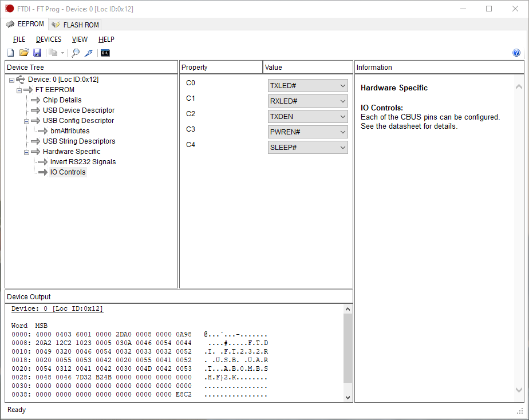The image size is (529, 420).
Task: Click the Property column header
Action: click(221, 67)
